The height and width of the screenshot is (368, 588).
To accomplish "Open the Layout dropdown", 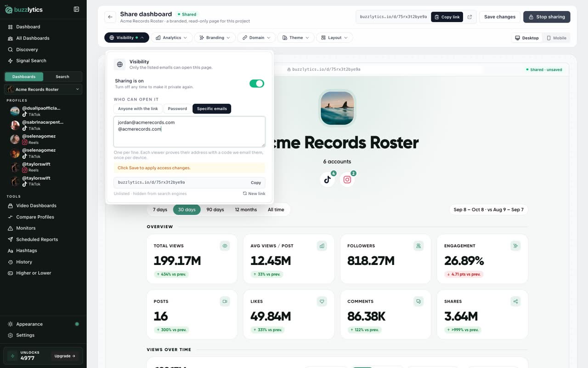I will [x=334, y=38].
